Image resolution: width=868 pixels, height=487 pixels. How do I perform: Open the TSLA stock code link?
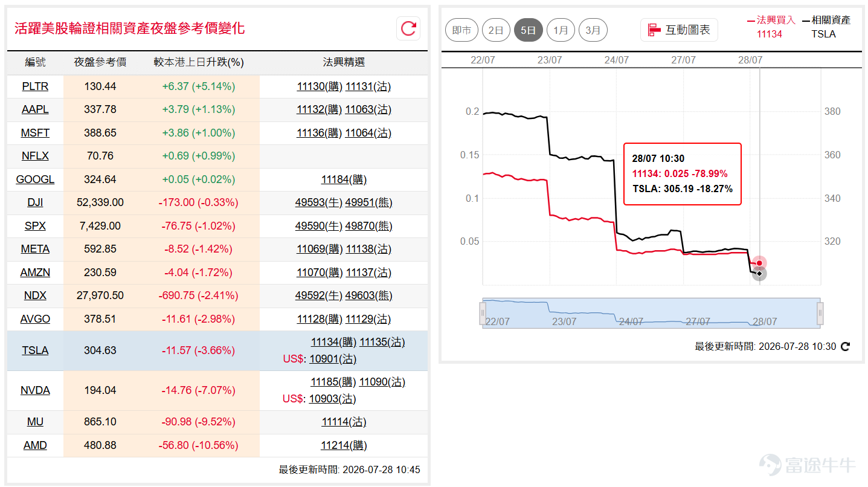coord(35,350)
